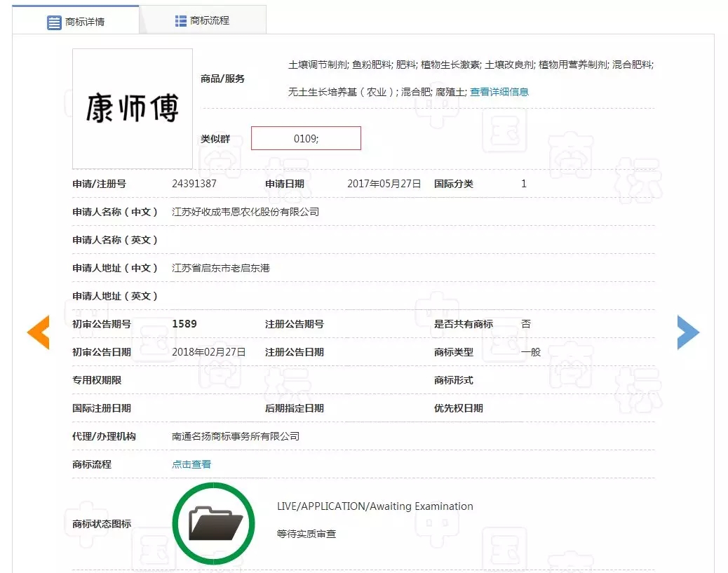
Task: Select the 商标类型 一般 value
Action: [530, 352]
